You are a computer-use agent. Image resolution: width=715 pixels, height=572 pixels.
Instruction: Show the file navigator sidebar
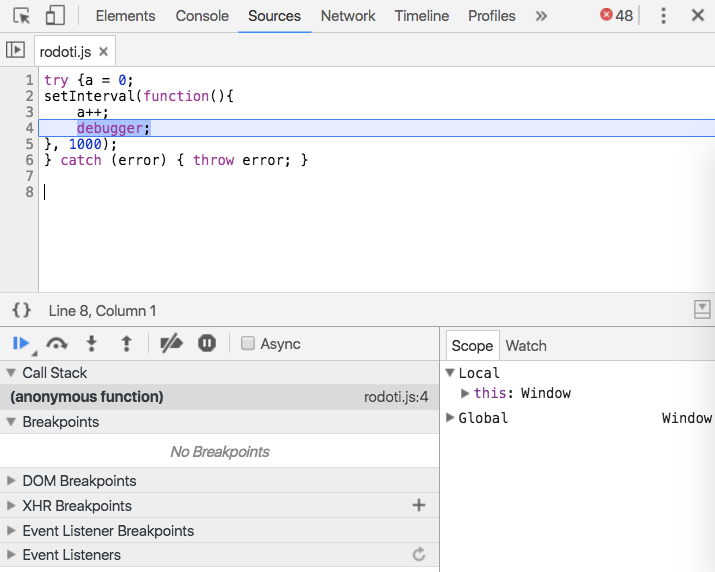click(16, 50)
